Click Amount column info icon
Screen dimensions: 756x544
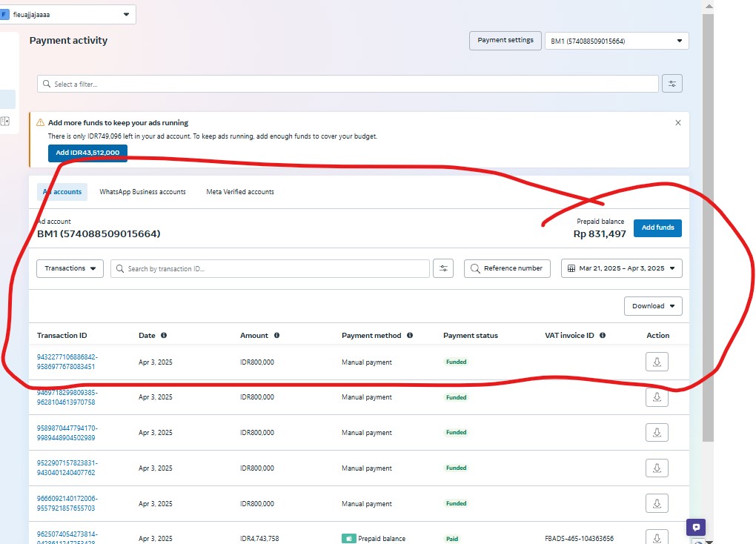coord(276,336)
